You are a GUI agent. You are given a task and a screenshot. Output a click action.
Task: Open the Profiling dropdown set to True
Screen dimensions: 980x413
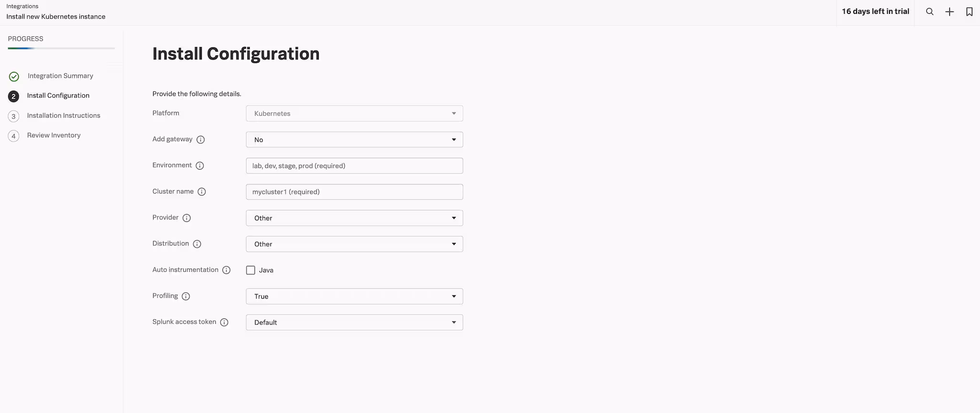(354, 296)
